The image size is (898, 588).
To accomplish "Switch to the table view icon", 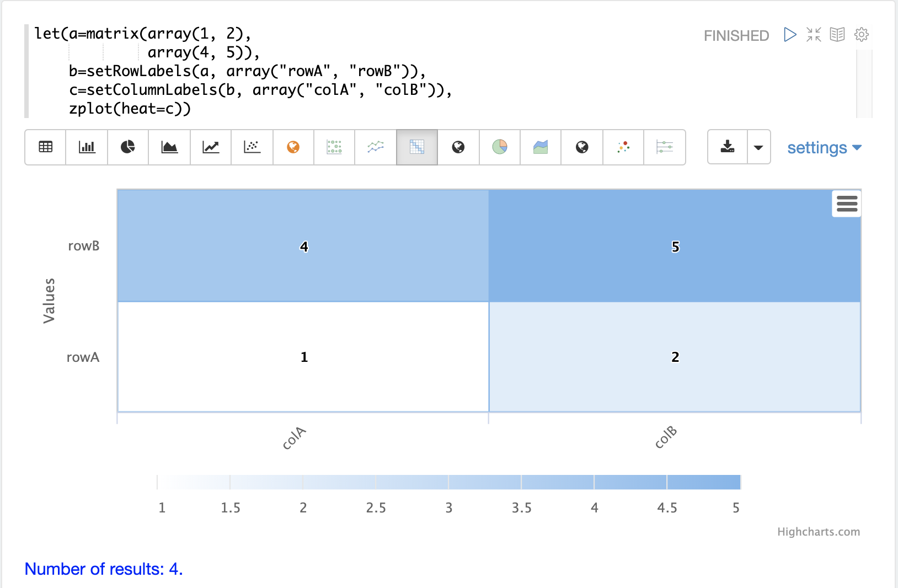I will 46,147.
